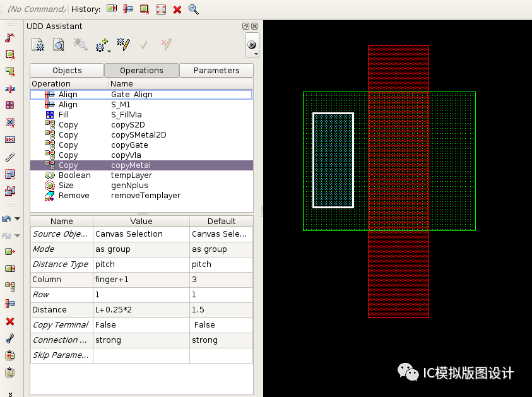Edit the Column value finger+1
Screen dimensions: 532x397
coord(141,279)
